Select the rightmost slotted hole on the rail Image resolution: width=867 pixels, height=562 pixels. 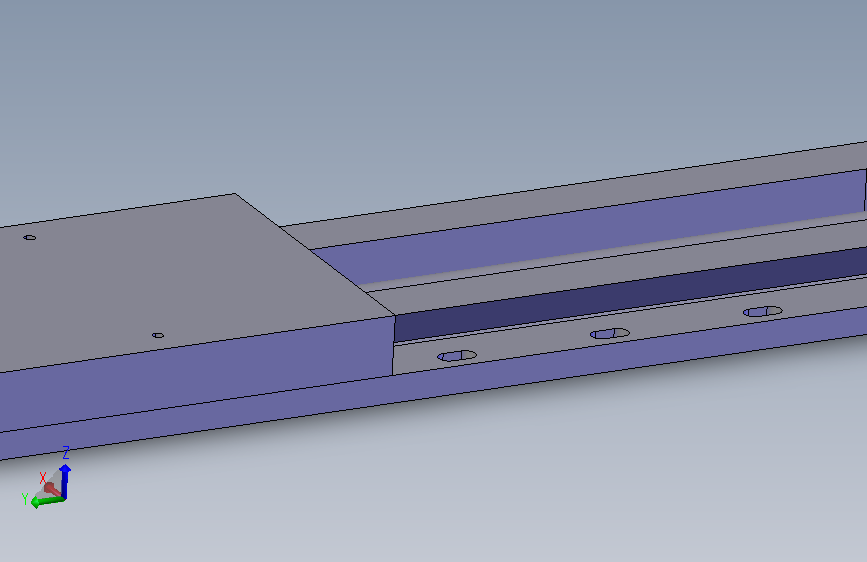[762, 311]
